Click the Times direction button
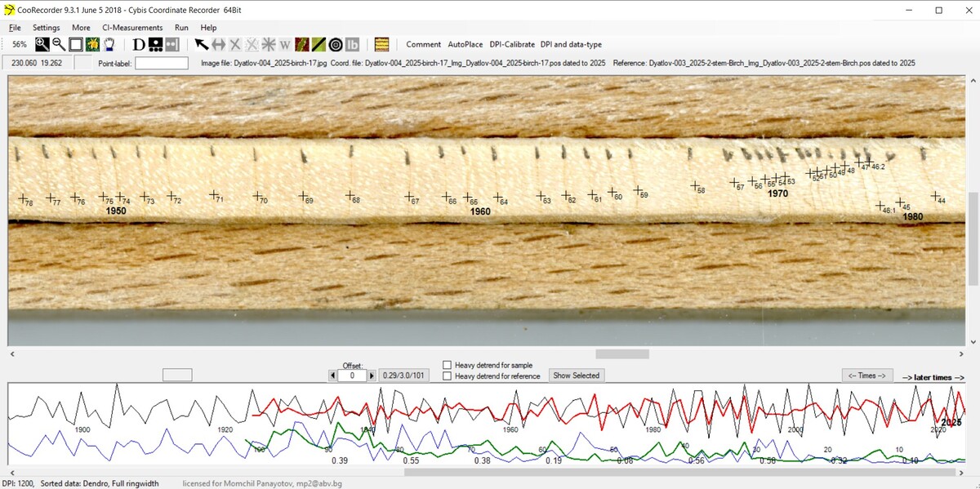Viewport: 980px width, 489px height. tap(866, 376)
